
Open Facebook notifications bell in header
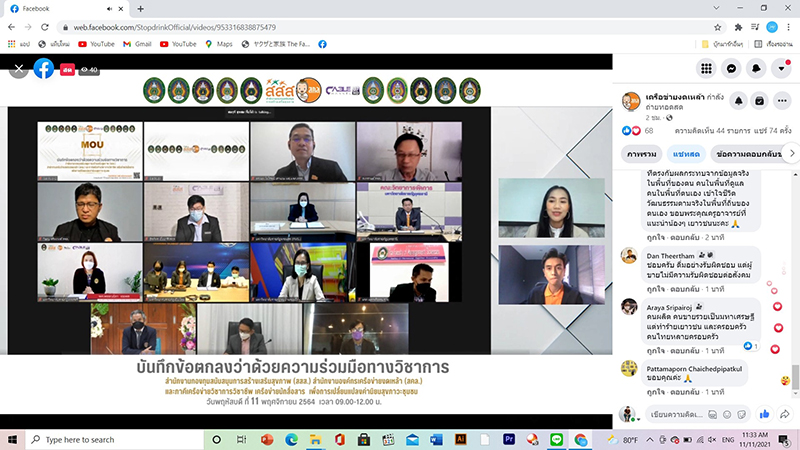click(756, 68)
